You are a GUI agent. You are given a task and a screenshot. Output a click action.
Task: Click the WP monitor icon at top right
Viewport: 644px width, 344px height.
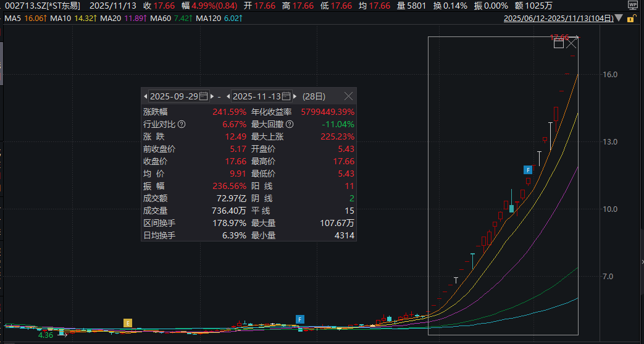633,5
